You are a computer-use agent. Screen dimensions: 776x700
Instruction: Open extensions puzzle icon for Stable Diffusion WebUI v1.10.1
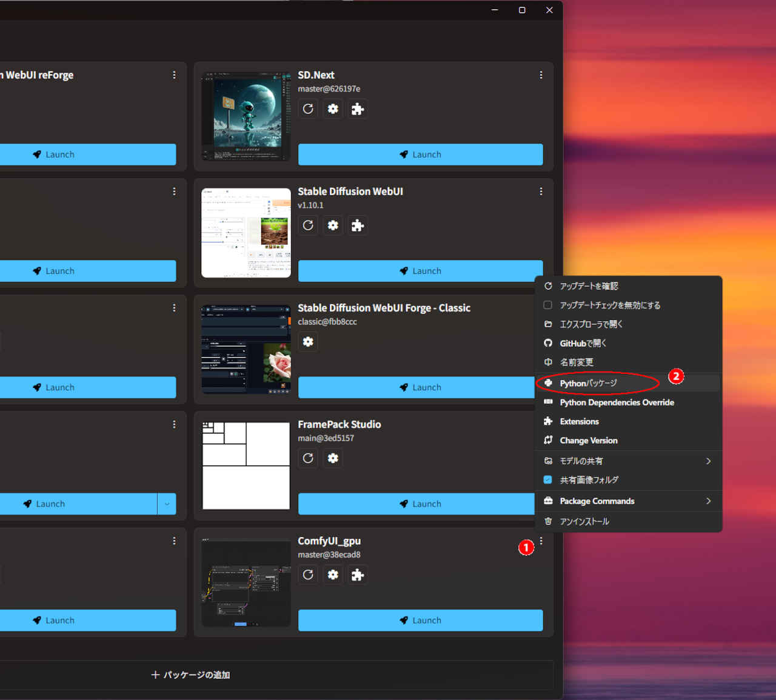(x=358, y=225)
